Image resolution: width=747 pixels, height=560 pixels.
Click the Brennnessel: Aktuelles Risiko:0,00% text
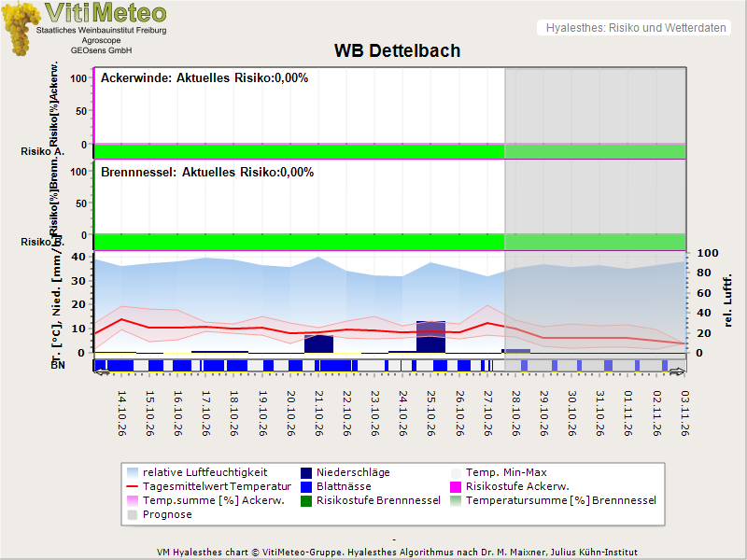207,173
